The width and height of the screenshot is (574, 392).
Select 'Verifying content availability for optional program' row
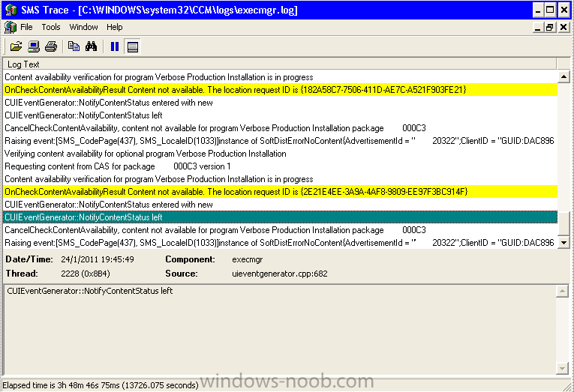coord(280,154)
